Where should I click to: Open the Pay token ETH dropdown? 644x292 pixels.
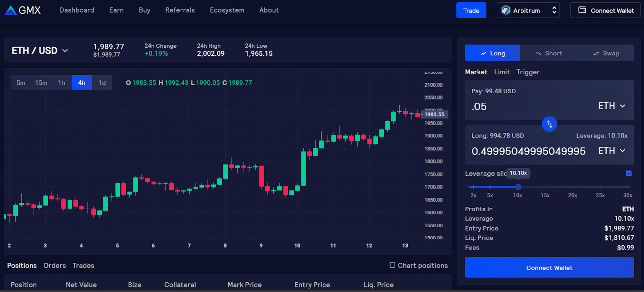611,106
